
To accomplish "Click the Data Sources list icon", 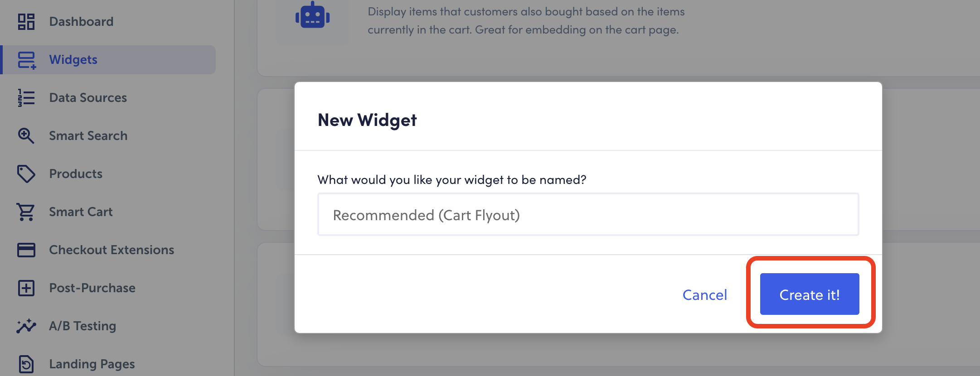I will click(x=26, y=98).
